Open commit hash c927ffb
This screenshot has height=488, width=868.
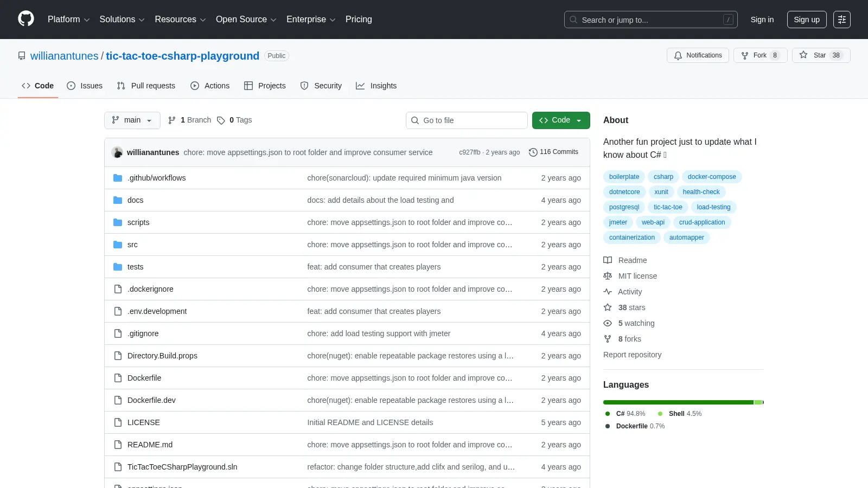[470, 152]
